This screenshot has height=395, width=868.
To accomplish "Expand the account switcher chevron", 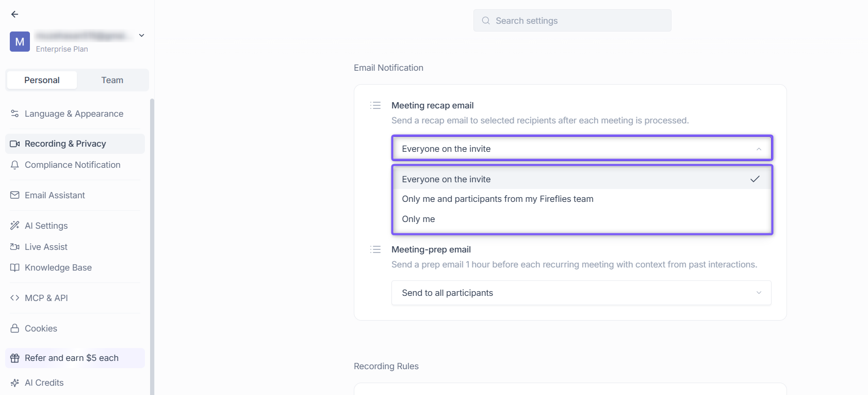I will 142,36.
